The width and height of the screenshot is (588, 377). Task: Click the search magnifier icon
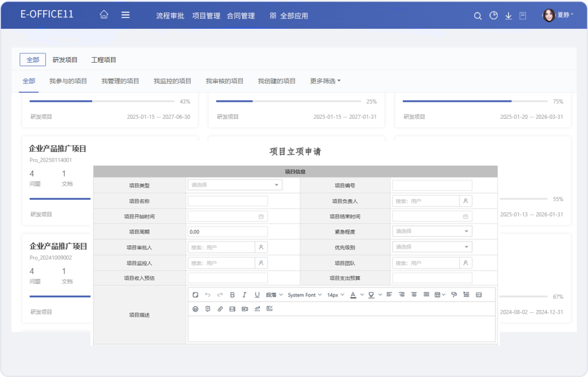(x=477, y=16)
